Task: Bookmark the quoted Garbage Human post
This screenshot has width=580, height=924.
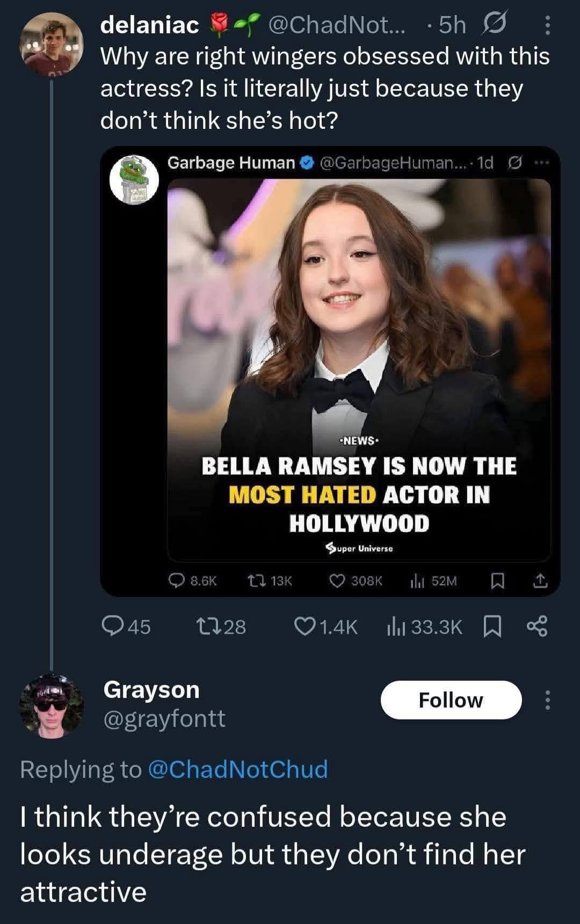Action: pyautogui.click(x=498, y=580)
